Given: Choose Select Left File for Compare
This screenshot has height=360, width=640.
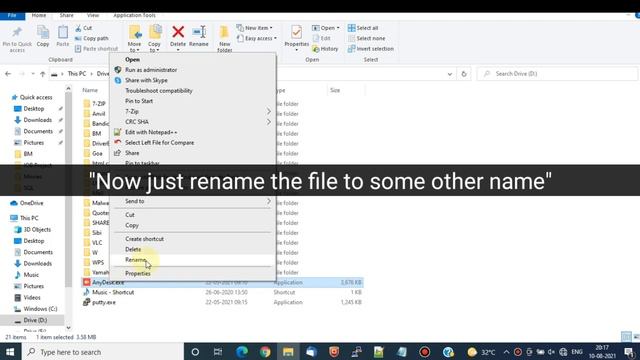Looking at the screenshot, I should (x=192, y=142).
